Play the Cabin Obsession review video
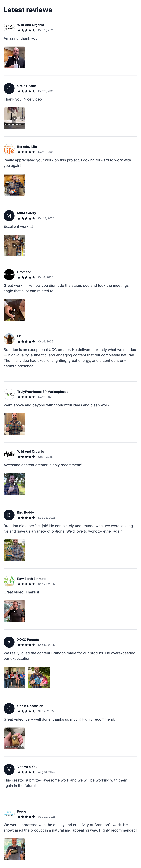This screenshot has height=868, width=141. point(15,738)
